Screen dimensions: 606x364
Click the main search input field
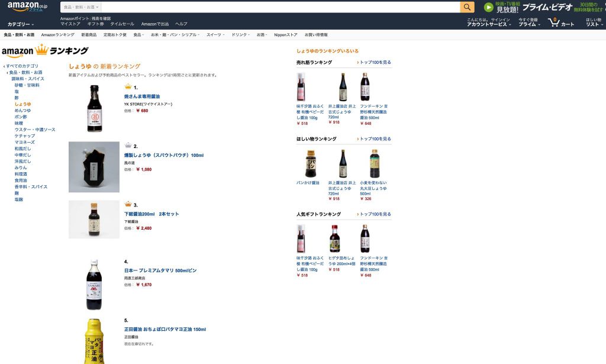coord(281,7)
